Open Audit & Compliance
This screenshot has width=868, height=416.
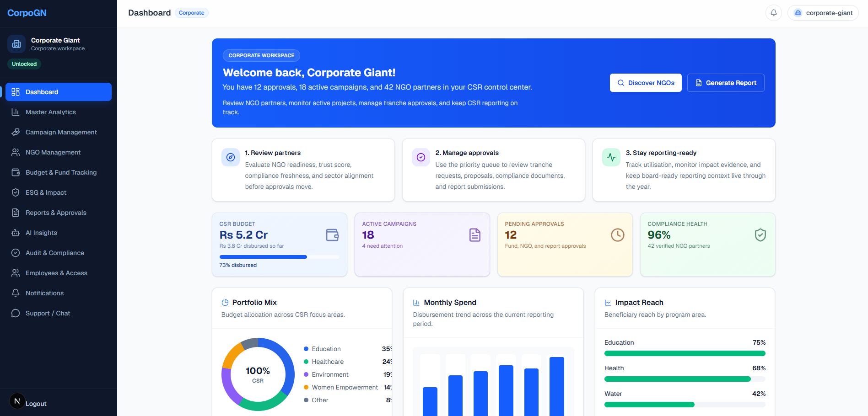tap(59, 253)
